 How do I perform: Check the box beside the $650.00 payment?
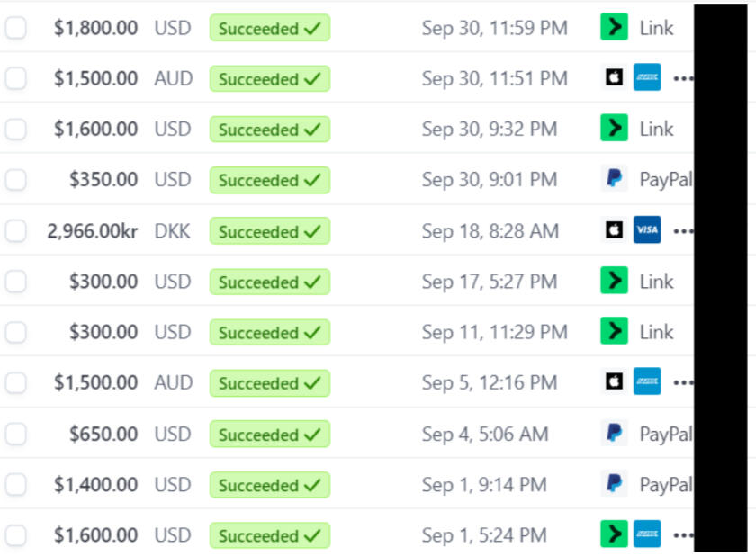click(x=16, y=435)
